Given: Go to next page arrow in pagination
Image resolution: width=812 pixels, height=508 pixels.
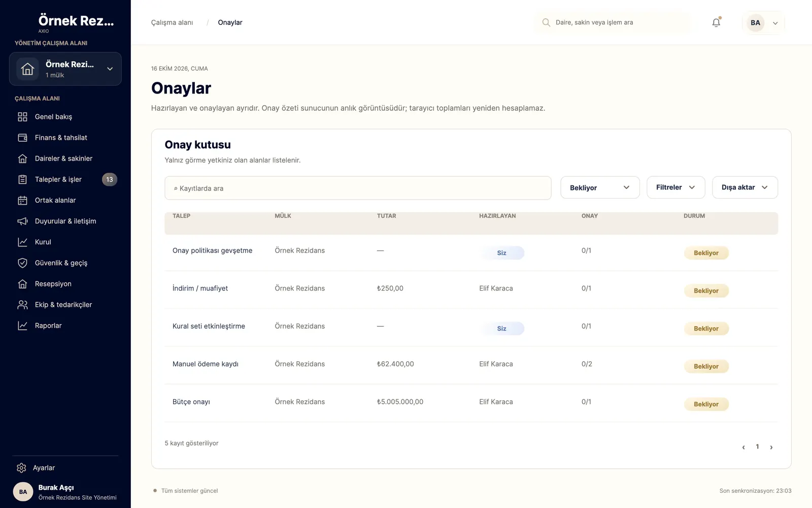Looking at the screenshot, I should (x=771, y=447).
